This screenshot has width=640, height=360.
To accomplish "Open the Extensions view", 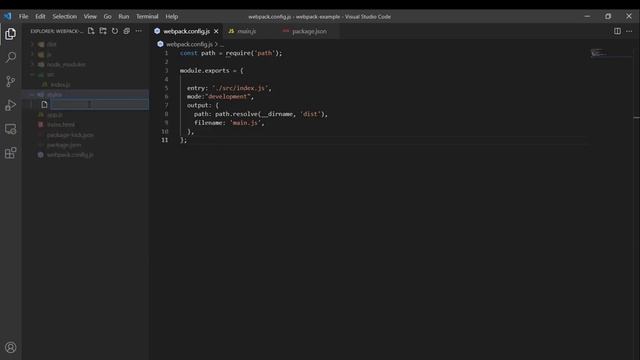I will click(11, 153).
